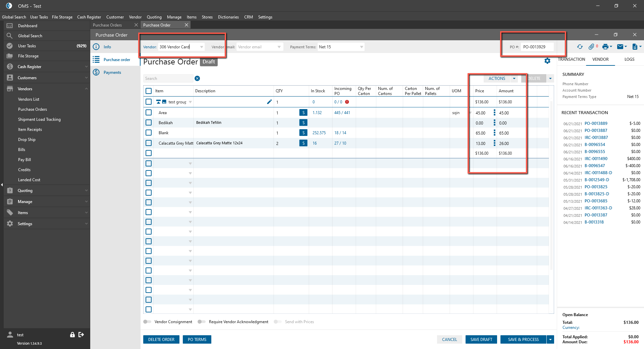Screen dimensions: 644x349
Task: Check the checkbox for the Bedikah row
Action: click(x=149, y=123)
